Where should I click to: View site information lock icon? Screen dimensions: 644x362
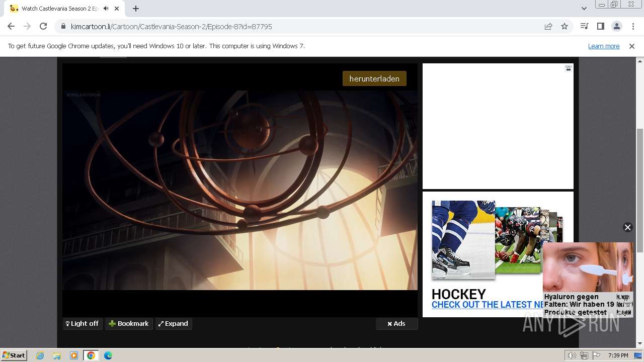tap(63, 26)
